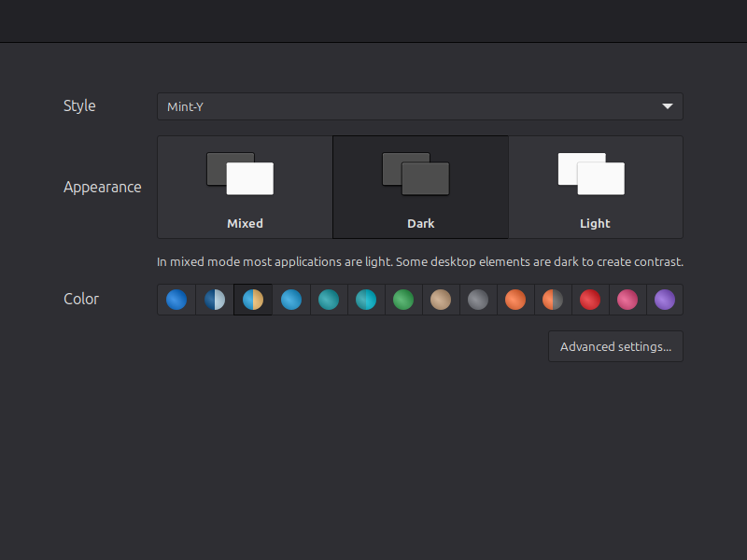Choose the green color swatch
Screen dimensions: 747x560
click(403, 300)
